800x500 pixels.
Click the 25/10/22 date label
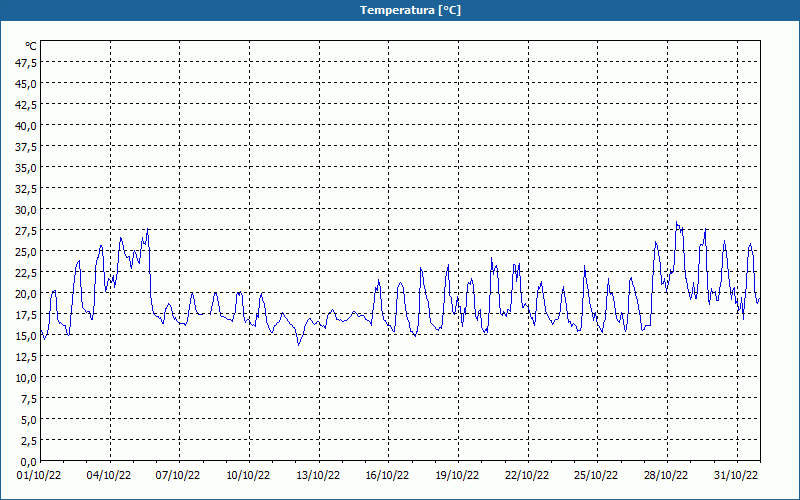(596, 476)
